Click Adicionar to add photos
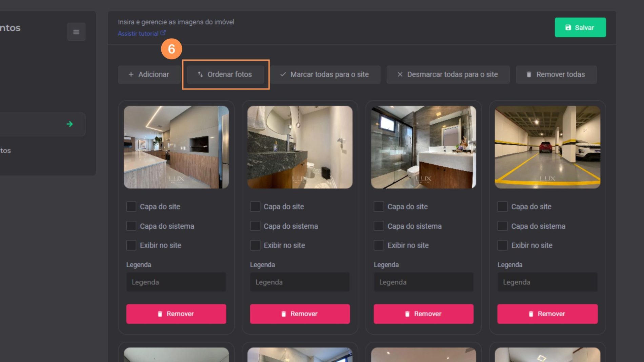 coord(149,74)
